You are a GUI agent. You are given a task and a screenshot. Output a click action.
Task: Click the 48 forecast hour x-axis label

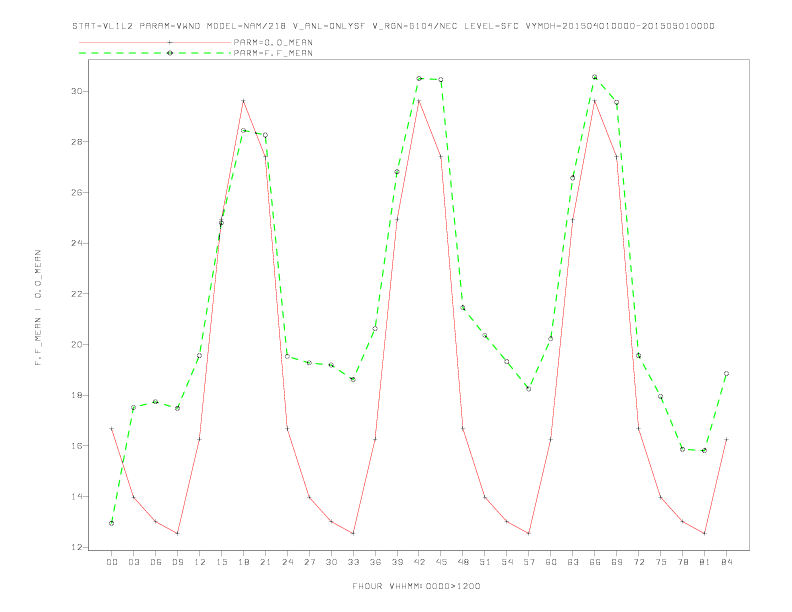[x=463, y=562]
